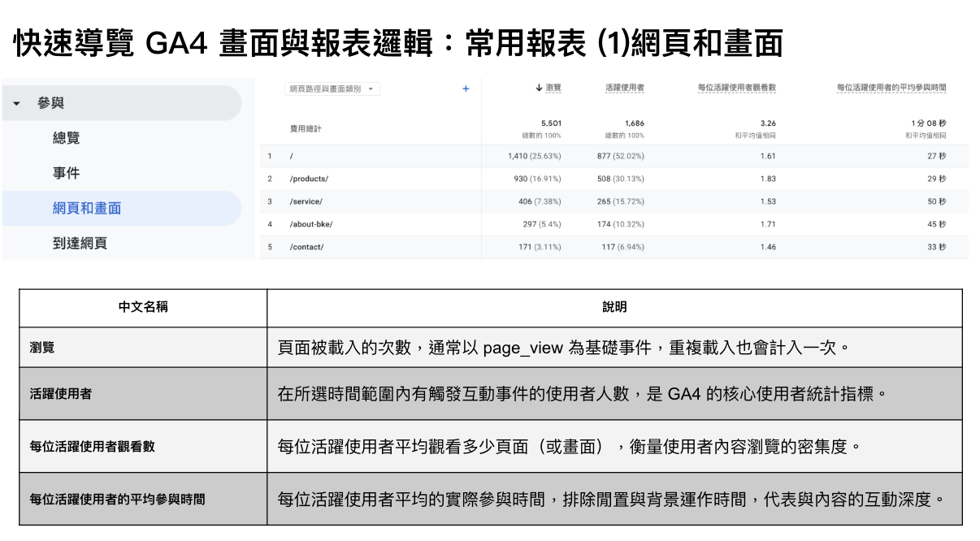Sort by 每位活躍使用者的平均參與時間 column

pos(891,88)
